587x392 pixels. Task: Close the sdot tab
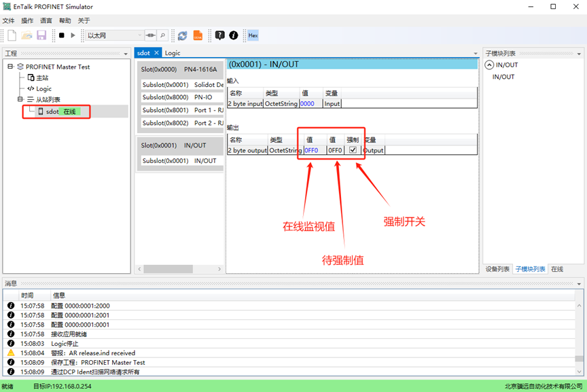(156, 53)
